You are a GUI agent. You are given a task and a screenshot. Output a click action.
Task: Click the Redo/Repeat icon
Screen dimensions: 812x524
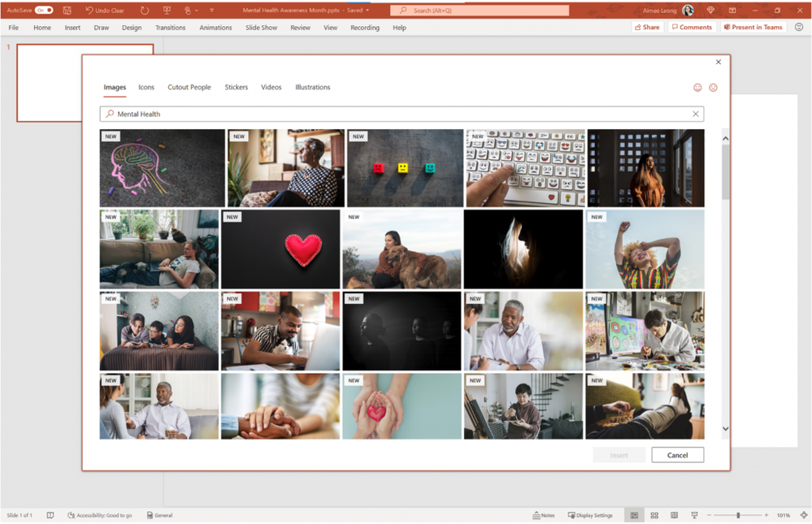click(x=145, y=10)
